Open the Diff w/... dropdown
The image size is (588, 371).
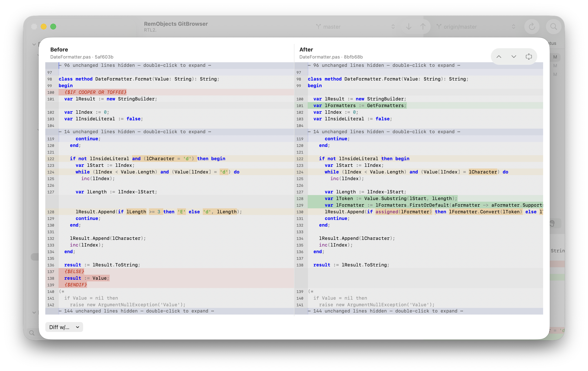(x=64, y=327)
